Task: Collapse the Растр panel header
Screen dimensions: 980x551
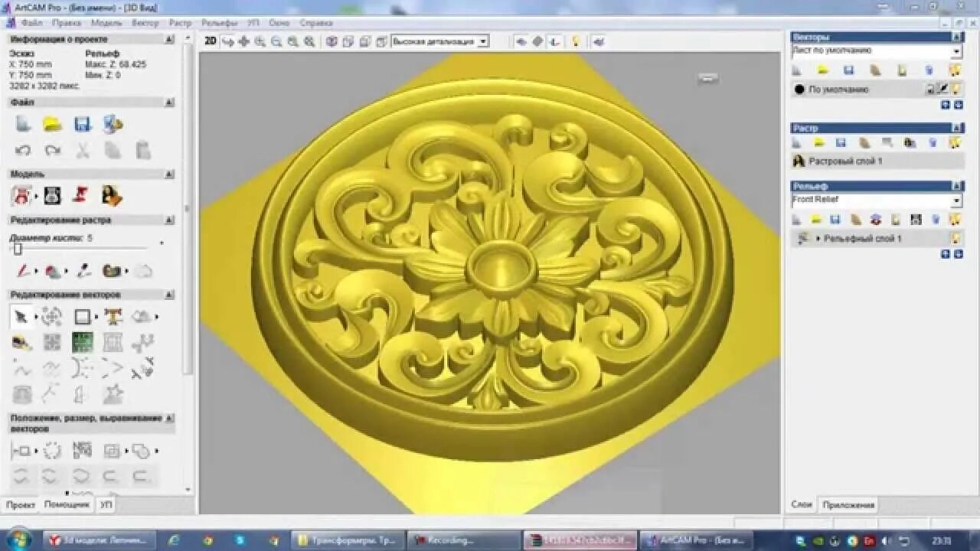Action: 957,128
